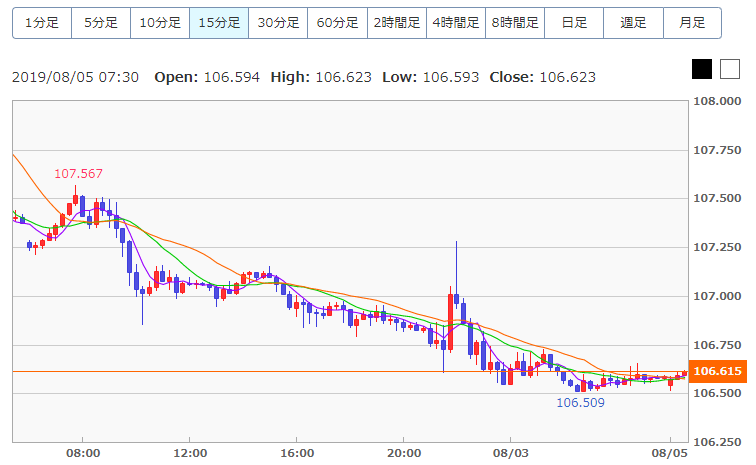Viewport: 756px width, 465px height.
Task: Click the 107.000 price axis label
Action: (x=719, y=297)
